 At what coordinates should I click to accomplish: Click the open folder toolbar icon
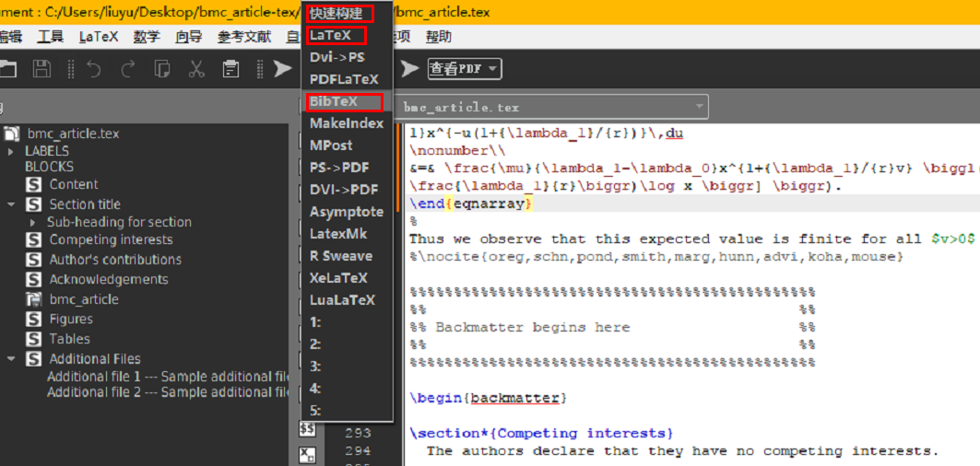[7, 68]
